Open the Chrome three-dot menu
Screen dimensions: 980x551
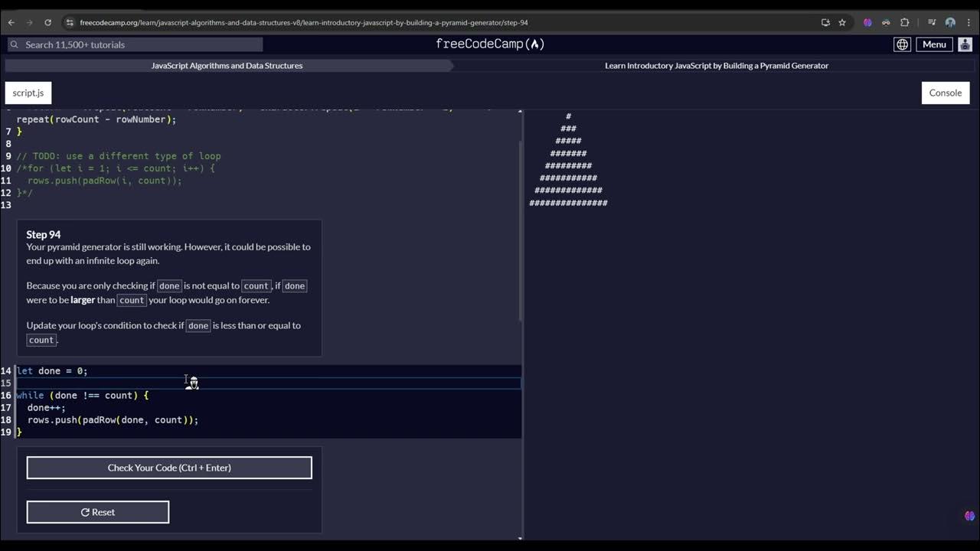click(x=969, y=22)
